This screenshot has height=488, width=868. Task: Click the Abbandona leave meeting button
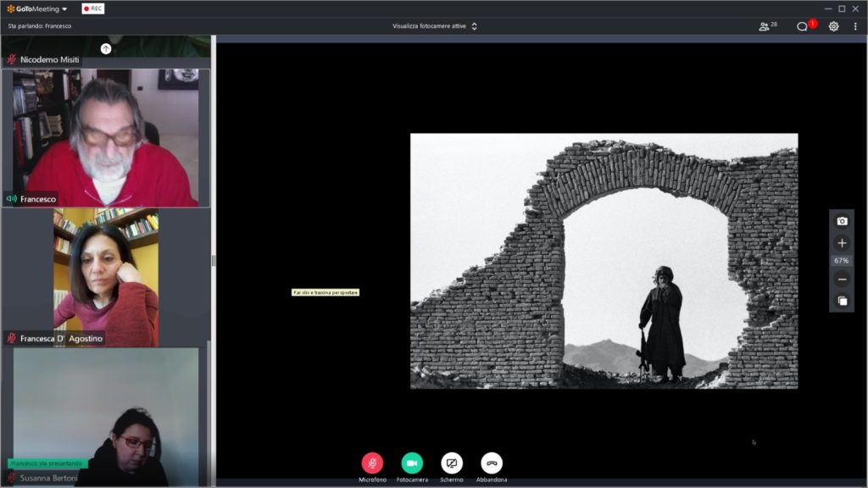pos(492,463)
